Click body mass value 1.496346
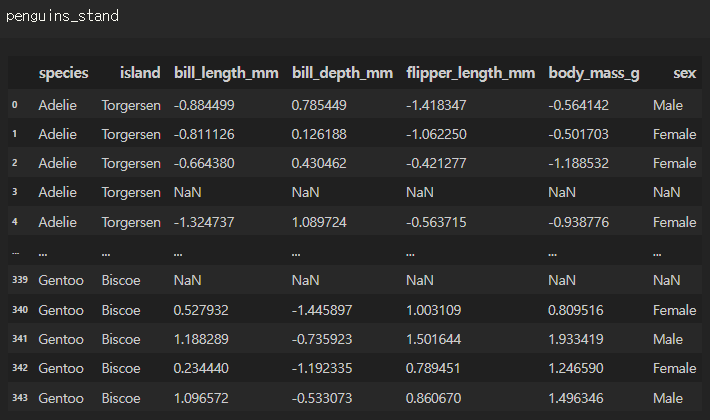 click(576, 398)
